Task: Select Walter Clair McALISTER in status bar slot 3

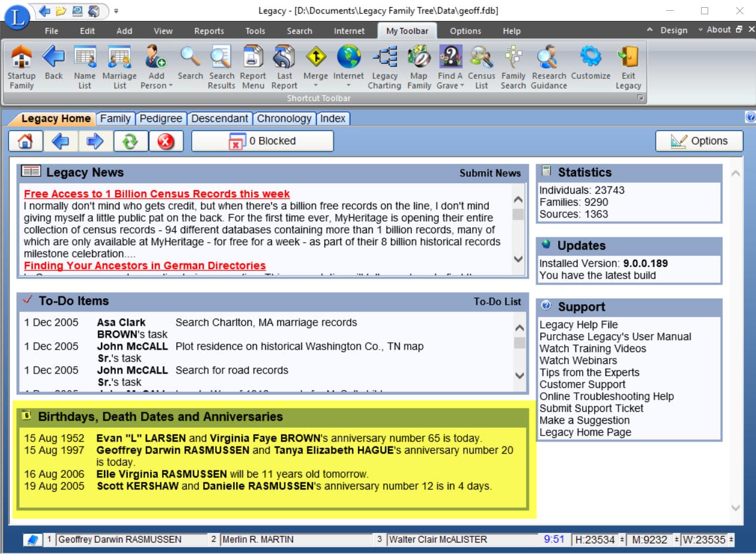Action: (463, 540)
